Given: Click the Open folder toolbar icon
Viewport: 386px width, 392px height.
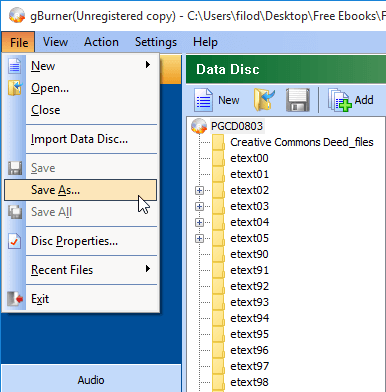Looking at the screenshot, I should [x=264, y=100].
